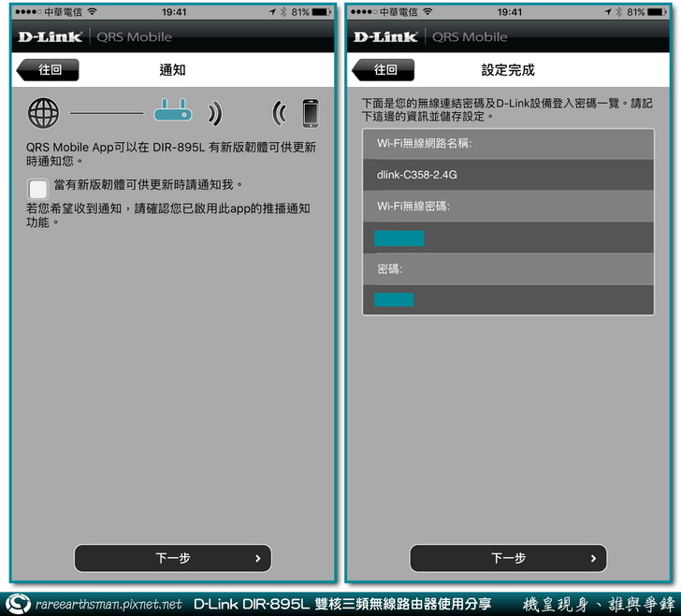The image size is (681, 616).
Task: Tap the signal strength dots in the right status bar
Action: point(364,12)
